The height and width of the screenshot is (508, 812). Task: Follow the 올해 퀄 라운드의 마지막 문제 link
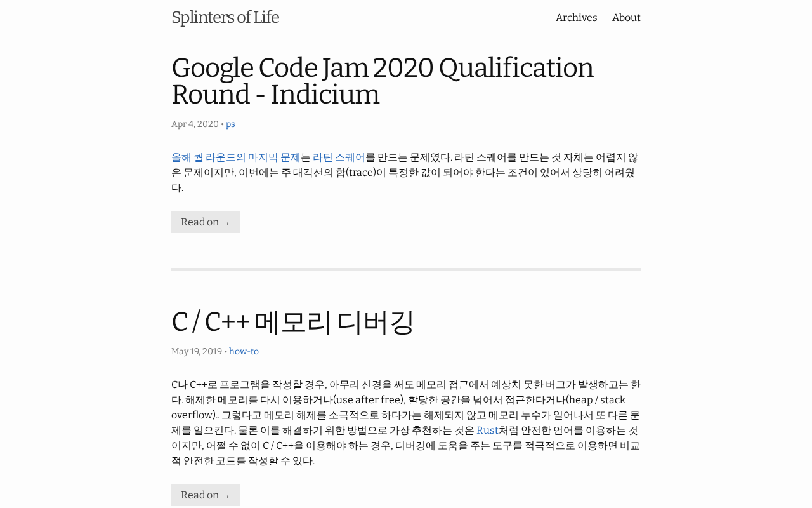tap(235, 157)
